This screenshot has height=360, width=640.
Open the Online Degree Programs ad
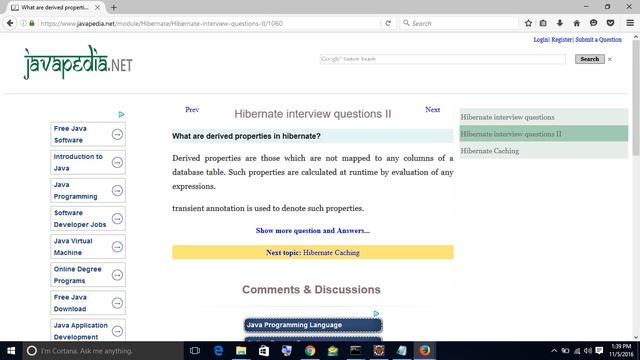tap(88, 275)
